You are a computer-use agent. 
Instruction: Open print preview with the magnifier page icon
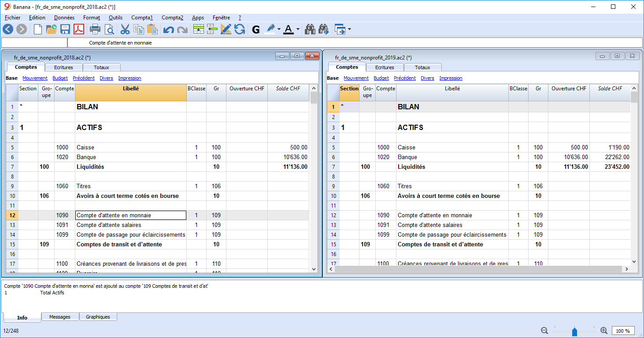[109, 30]
